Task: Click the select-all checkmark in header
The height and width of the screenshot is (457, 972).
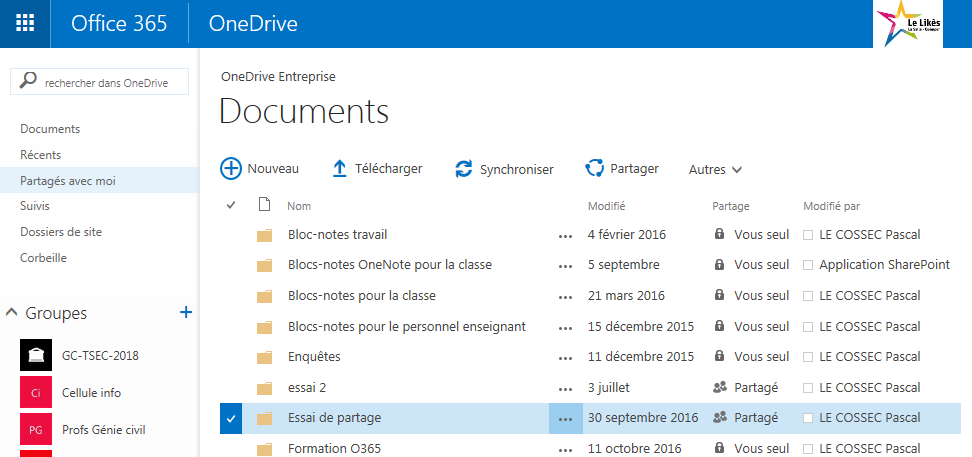Action: point(231,205)
